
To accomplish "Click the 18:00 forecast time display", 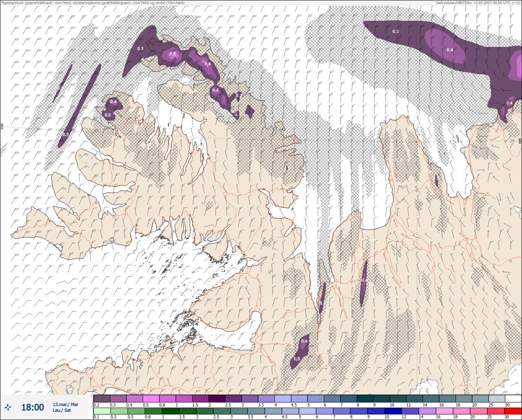I will click(33, 407).
